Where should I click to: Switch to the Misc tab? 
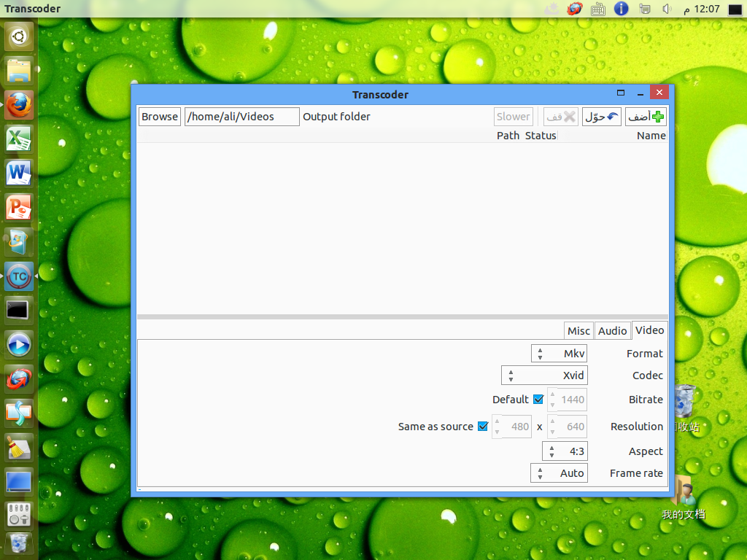click(578, 330)
